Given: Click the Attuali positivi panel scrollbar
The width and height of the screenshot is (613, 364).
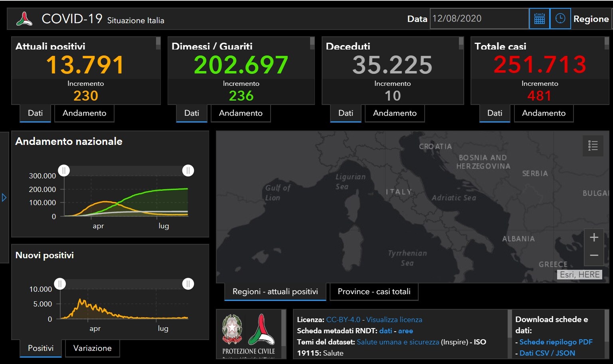Looking at the screenshot, I should (x=158, y=43).
